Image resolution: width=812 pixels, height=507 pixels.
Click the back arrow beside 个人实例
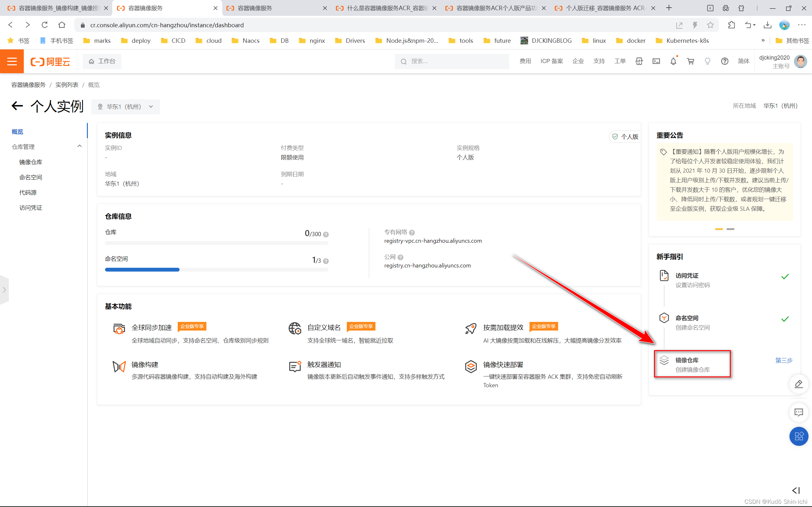pos(17,106)
